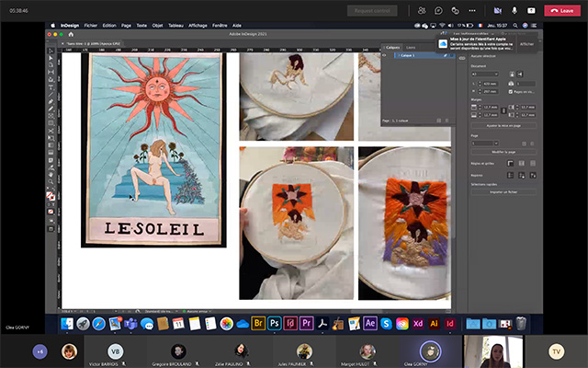Select the Pencil tool
Viewport: 588px width, 368px height.
coord(51,109)
